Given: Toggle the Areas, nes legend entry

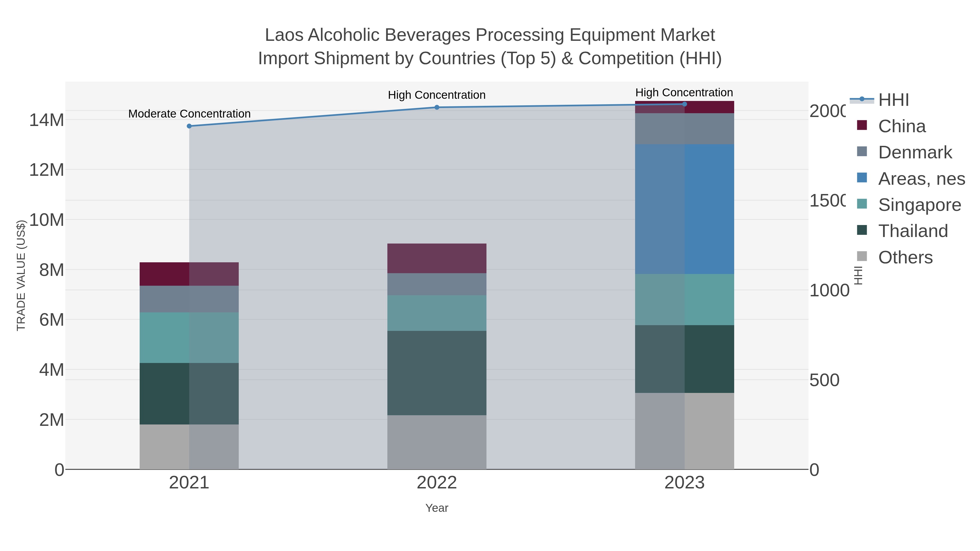Looking at the screenshot, I should 911,178.
